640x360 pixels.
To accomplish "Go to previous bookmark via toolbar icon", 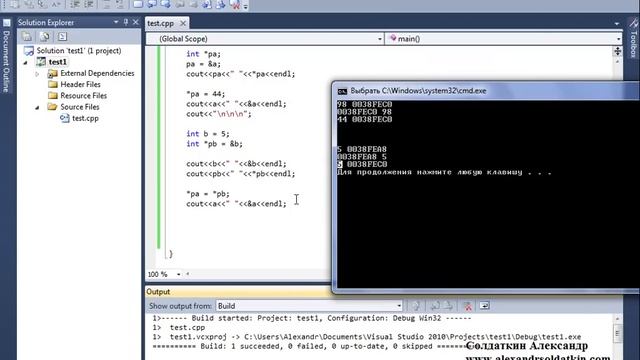I will point(152,4).
